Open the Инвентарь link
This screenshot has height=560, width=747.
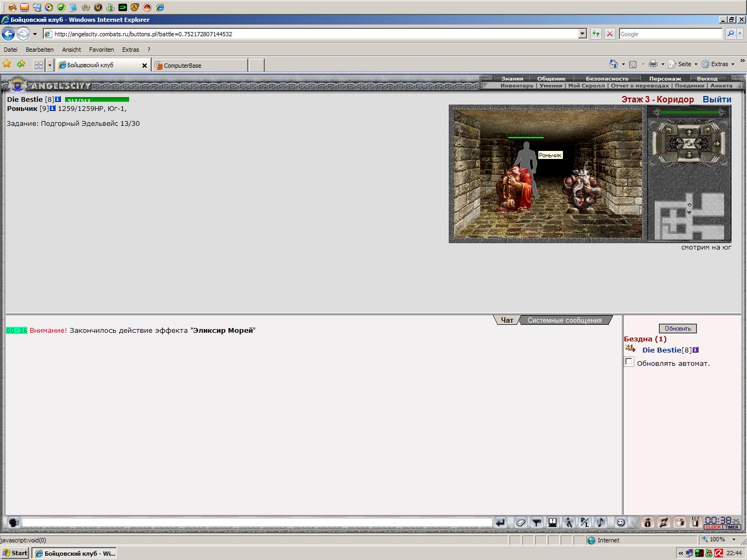click(516, 85)
